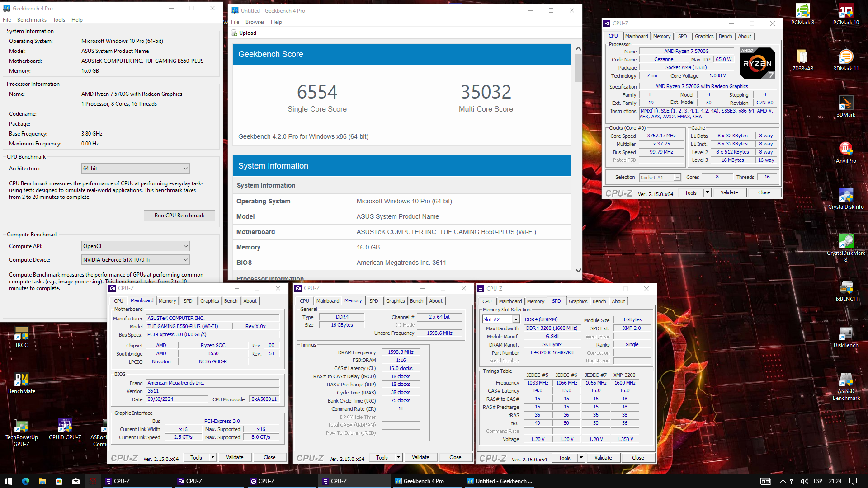Open Microsoft Edge from the taskbar
The height and width of the screenshot is (488, 868).
(25, 481)
